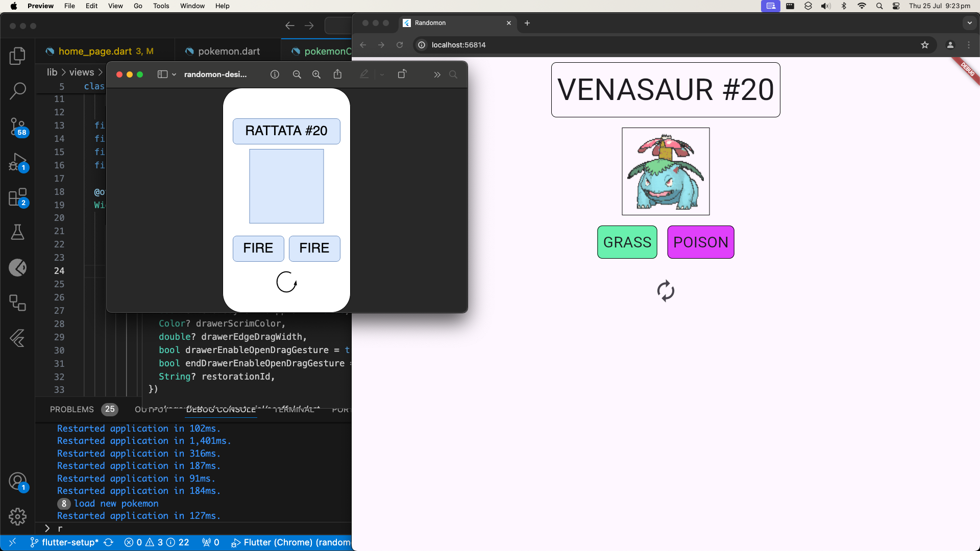This screenshot has height=551, width=980.
Task: Click VENASAUR #20 title card
Action: click(x=666, y=90)
